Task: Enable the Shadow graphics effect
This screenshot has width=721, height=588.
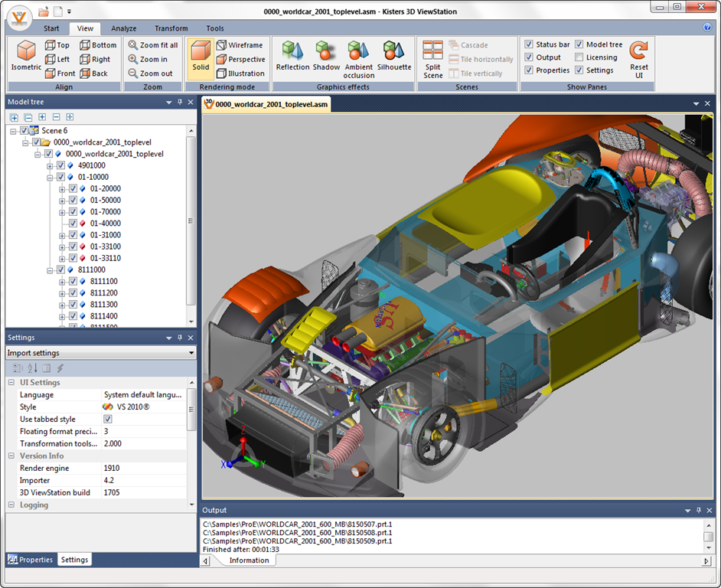Action: pyautogui.click(x=326, y=56)
